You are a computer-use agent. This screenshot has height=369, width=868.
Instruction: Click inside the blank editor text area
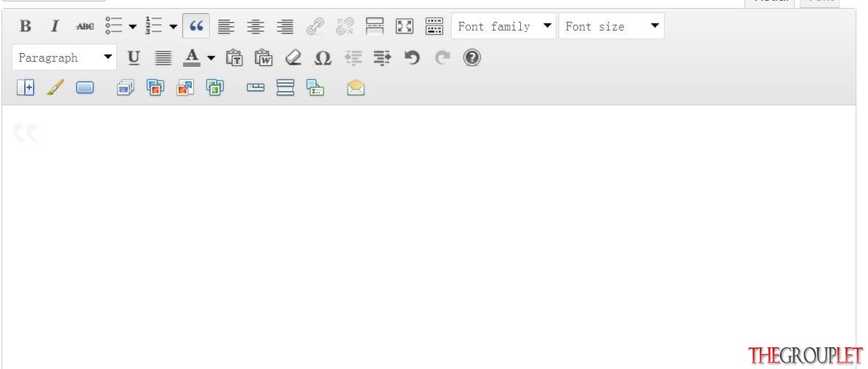pyautogui.click(x=429, y=237)
